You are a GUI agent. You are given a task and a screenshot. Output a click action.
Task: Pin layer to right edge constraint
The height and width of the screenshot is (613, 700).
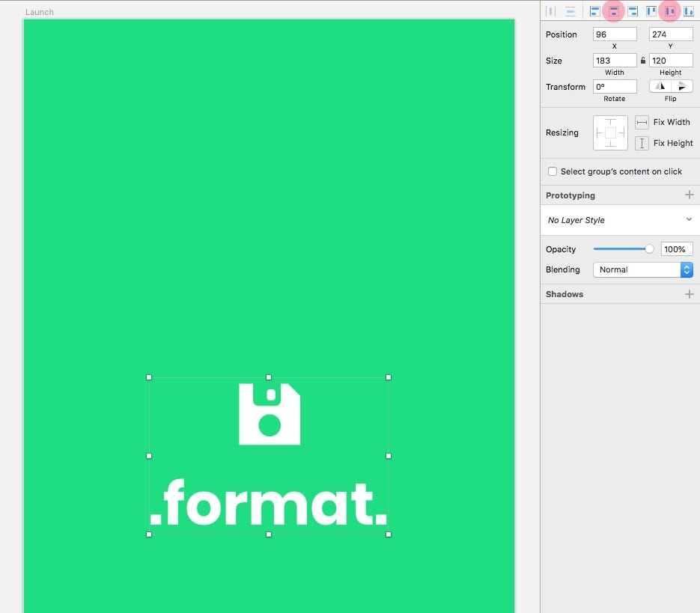click(x=621, y=132)
